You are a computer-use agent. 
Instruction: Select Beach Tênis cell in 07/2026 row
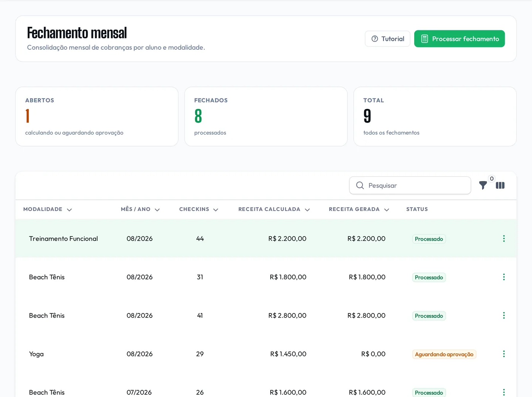tap(47, 392)
